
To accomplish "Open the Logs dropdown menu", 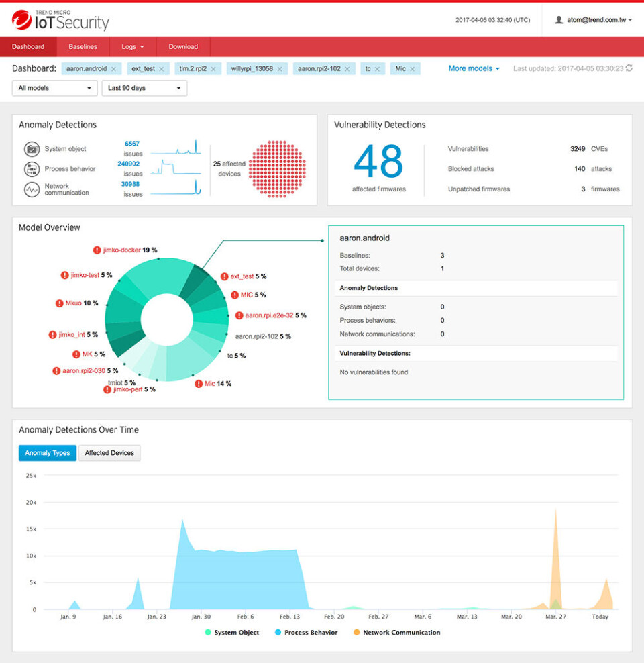I will (133, 46).
